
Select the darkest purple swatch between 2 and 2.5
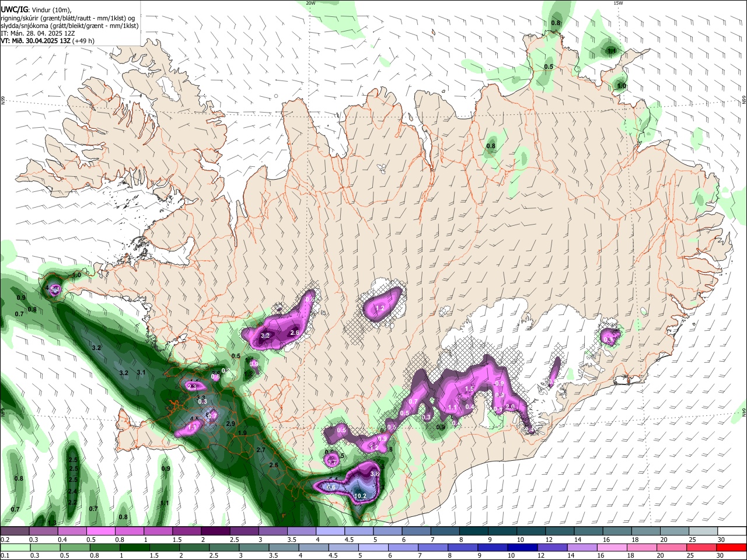(215, 531)
